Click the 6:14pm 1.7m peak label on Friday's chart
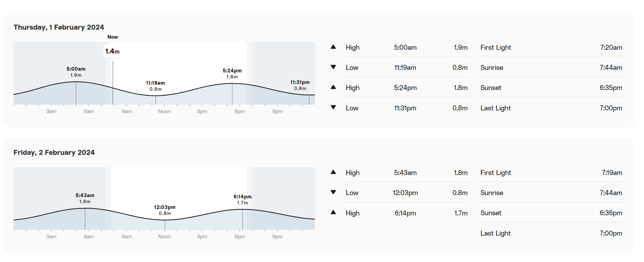The image size is (644, 262). click(x=242, y=199)
